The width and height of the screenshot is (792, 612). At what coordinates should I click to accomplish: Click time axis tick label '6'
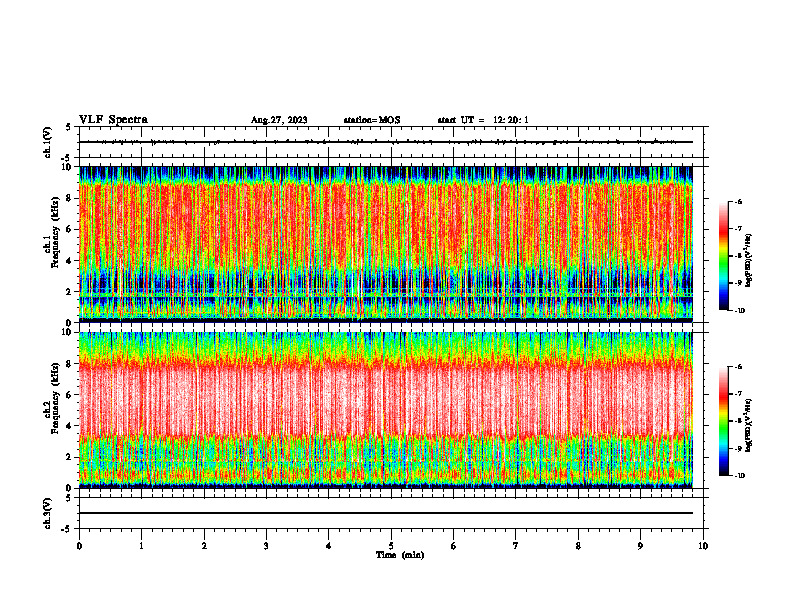(454, 546)
